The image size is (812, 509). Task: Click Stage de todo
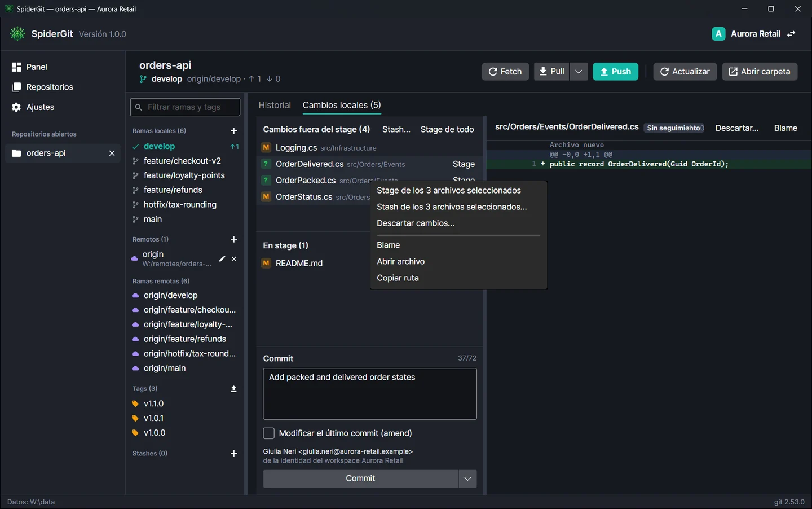click(447, 129)
